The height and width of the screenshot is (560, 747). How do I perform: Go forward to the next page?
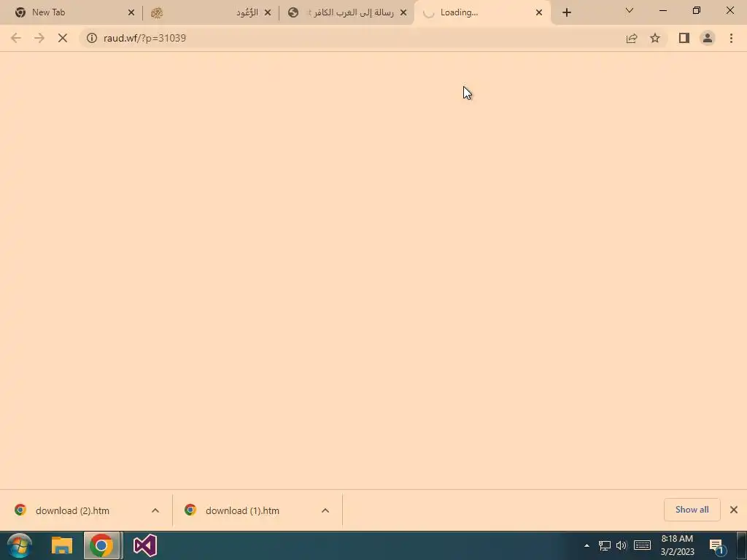click(39, 38)
